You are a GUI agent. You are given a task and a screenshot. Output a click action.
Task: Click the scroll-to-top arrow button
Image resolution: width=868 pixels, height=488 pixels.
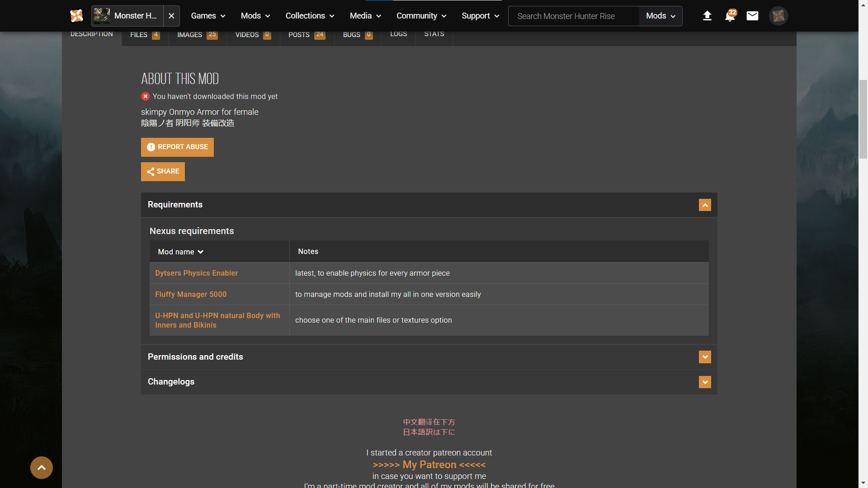pyautogui.click(x=42, y=468)
